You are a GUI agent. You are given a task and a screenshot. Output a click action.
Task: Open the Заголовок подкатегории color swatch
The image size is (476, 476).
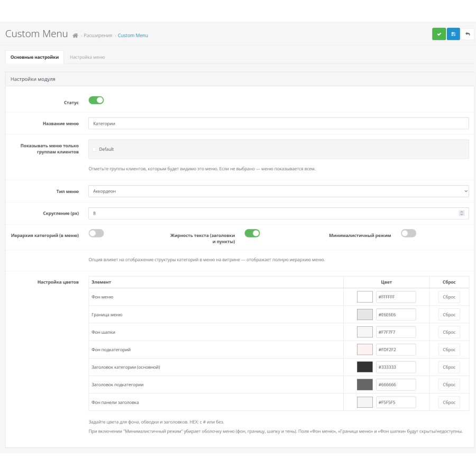364,385
